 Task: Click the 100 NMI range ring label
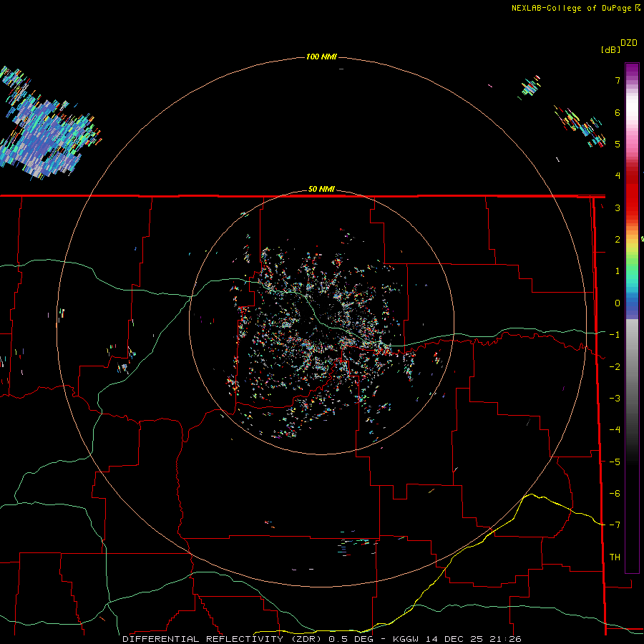(321, 57)
